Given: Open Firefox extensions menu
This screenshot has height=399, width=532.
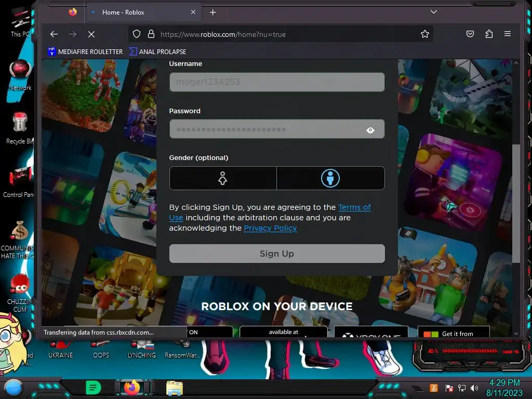Looking at the screenshot, I should click(489, 34).
